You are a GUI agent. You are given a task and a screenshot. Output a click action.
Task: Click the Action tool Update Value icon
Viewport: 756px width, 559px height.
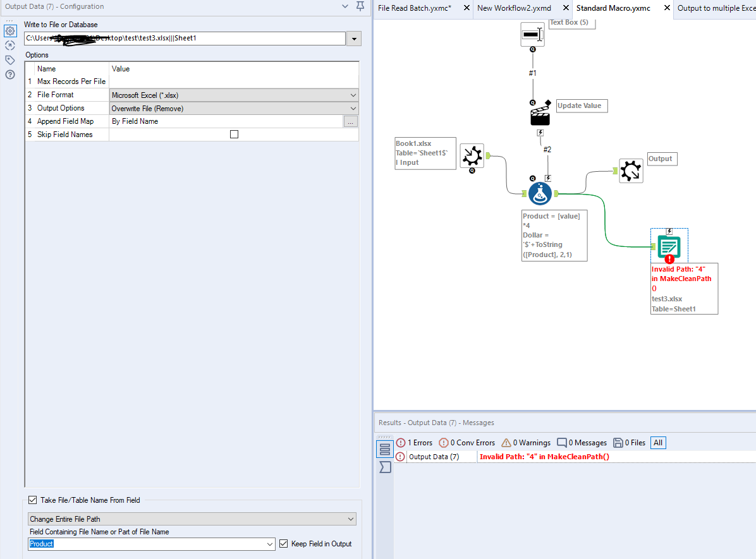click(x=540, y=114)
